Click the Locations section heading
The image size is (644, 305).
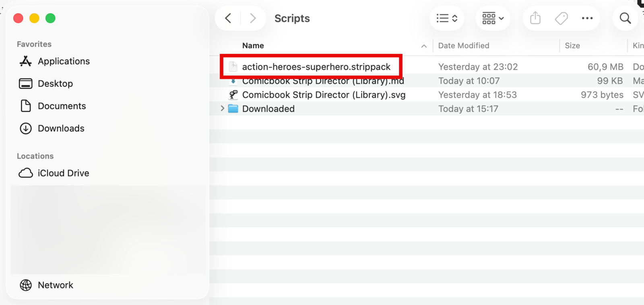click(x=35, y=156)
